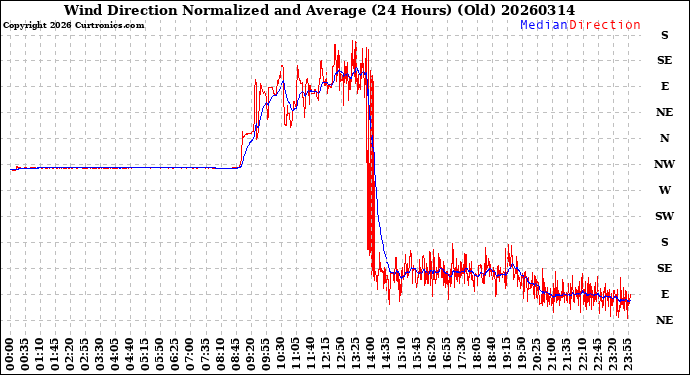
Task: Click the "N" compass label on the axis
Action: click(x=664, y=138)
